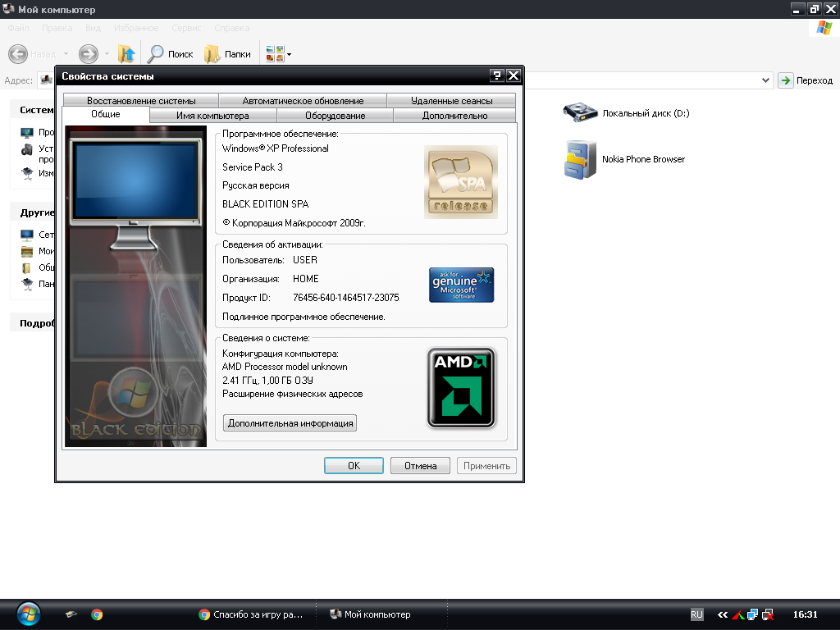Open the Избранное menu
840x630 pixels.
pos(136,28)
